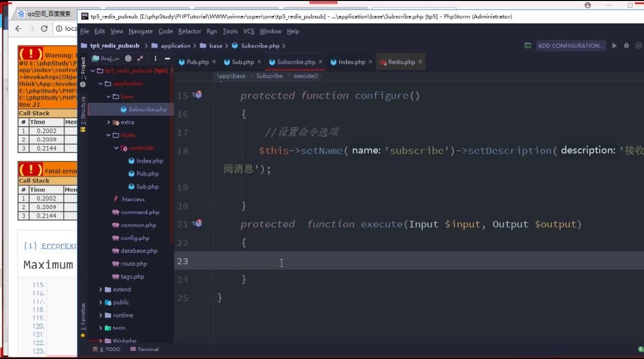Click the run-with-coverage icon at toolbar end
The width and height of the screenshot is (644, 359).
639,45
